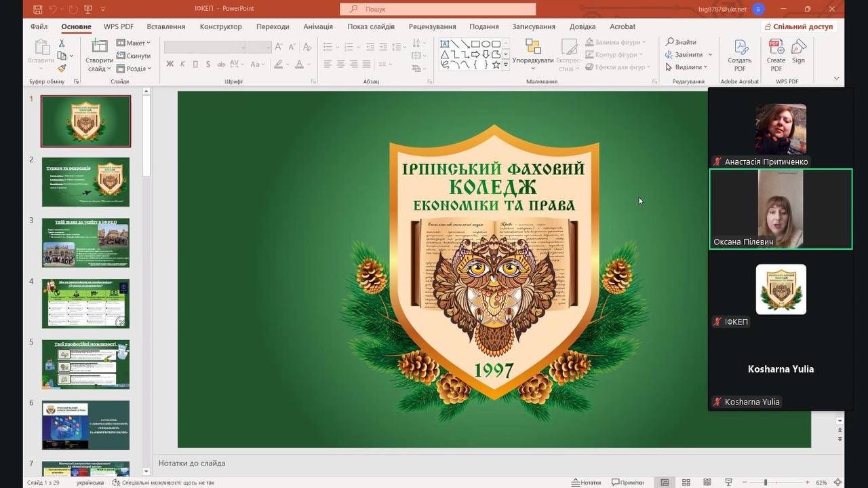The width and height of the screenshot is (868, 488).
Task: Click the font color A swatch
Action: (x=299, y=64)
